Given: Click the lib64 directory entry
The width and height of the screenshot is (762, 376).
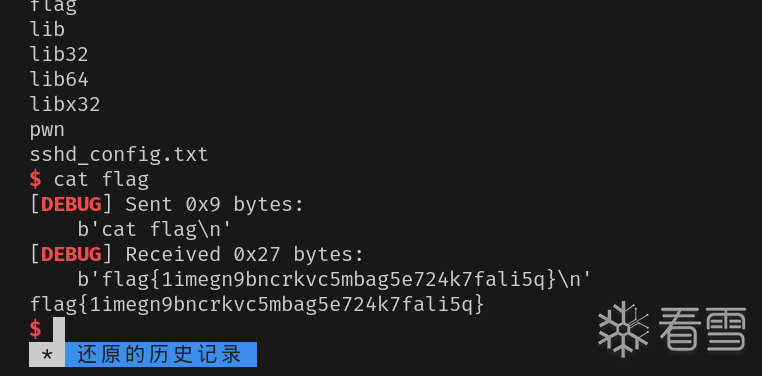Looking at the screenshot, I should [x=59, y=79].
